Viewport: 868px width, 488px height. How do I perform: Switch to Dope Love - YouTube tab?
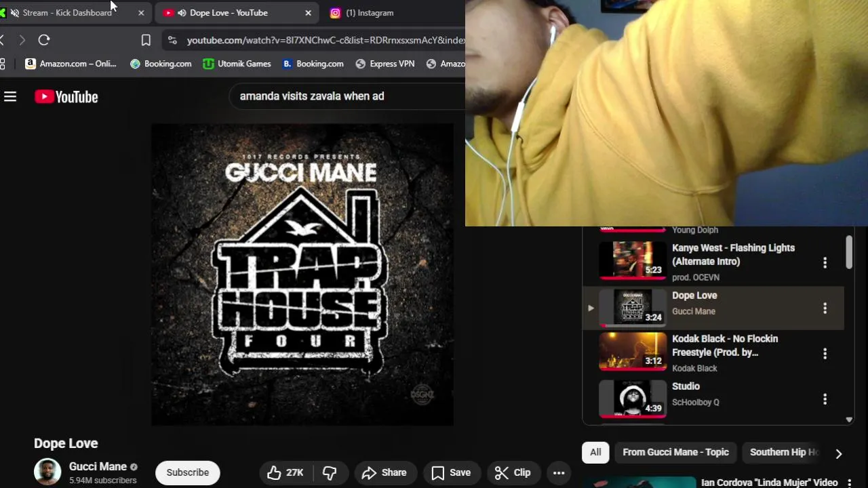pos(229,13)
